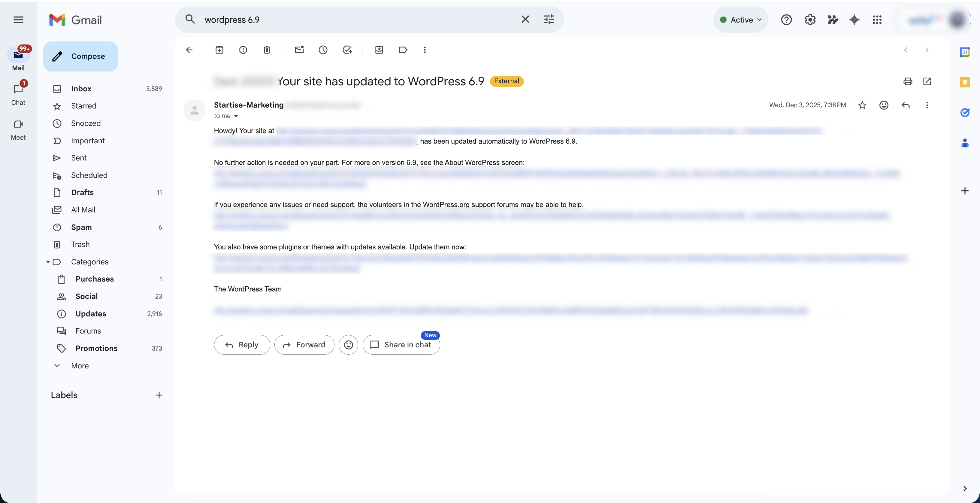
Task: Expand recipient details next to "to me"
Action: (236, 116)
